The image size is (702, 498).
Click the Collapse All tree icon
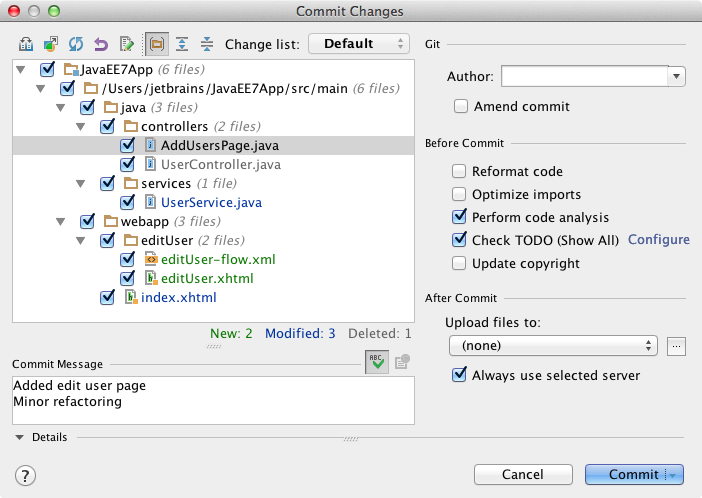click(x=206, y=44)
